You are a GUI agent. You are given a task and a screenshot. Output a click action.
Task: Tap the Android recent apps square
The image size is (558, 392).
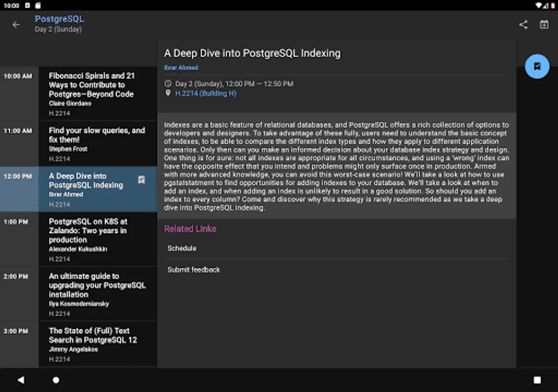coord(537,380)
